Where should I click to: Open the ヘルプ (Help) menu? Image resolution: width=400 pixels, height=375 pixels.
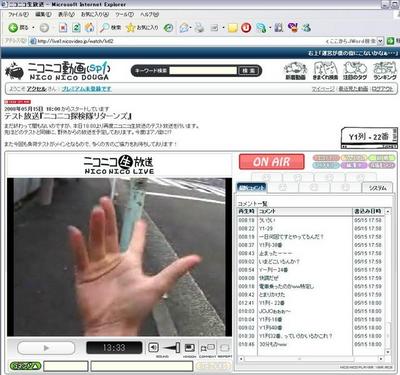(x=149, y=15)
